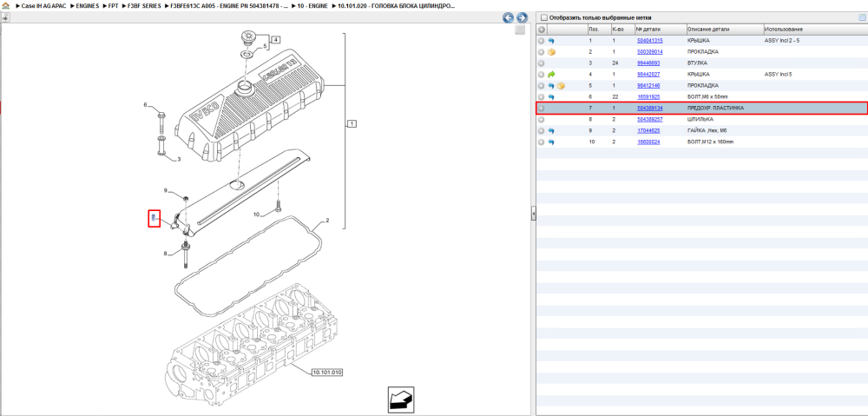The image size is (868, 416).
Task: Select 'ГАЙКА ,Hex, M6' description cell
Action: pyautogui.click(x=707, y=131)
